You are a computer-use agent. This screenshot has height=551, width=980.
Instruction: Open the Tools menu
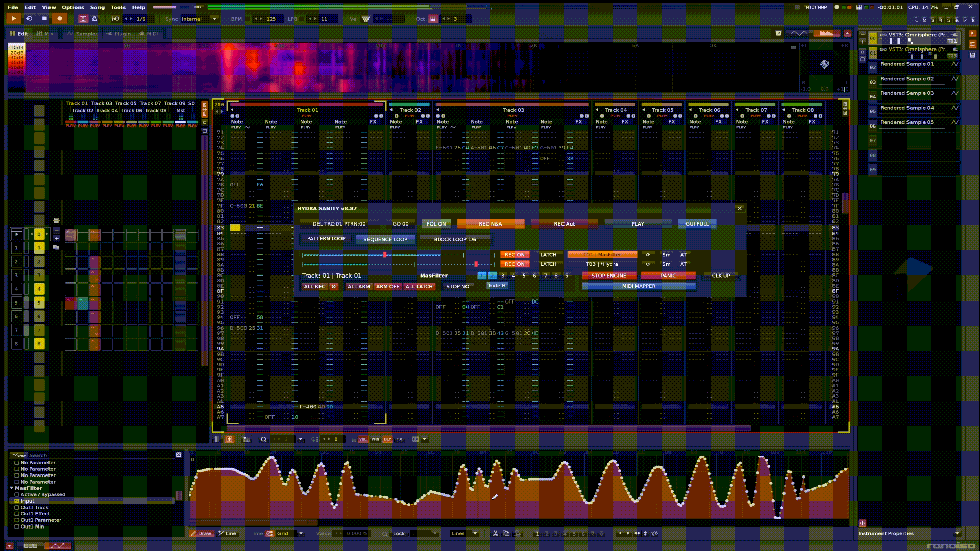click(x=118, y=7)
